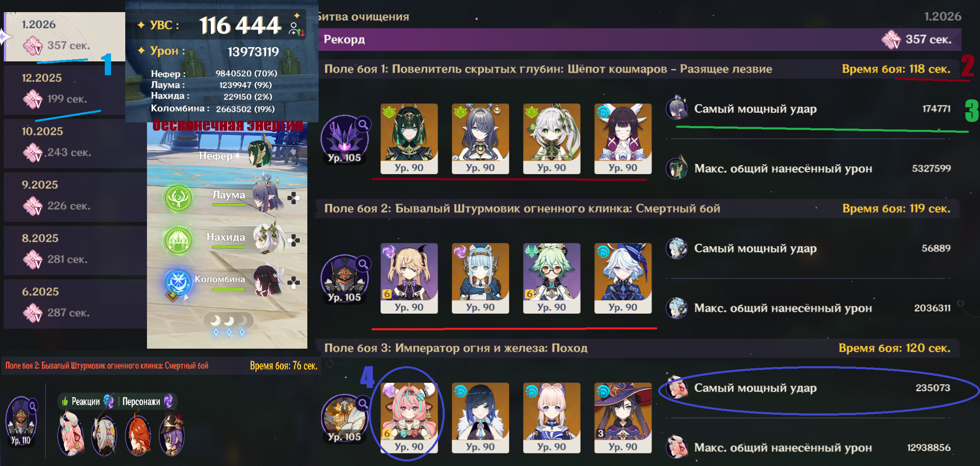The width and height of the screenshot is (980, 466).
Task: Click the level 110 boss icon
Action: (x=21, y=421)
